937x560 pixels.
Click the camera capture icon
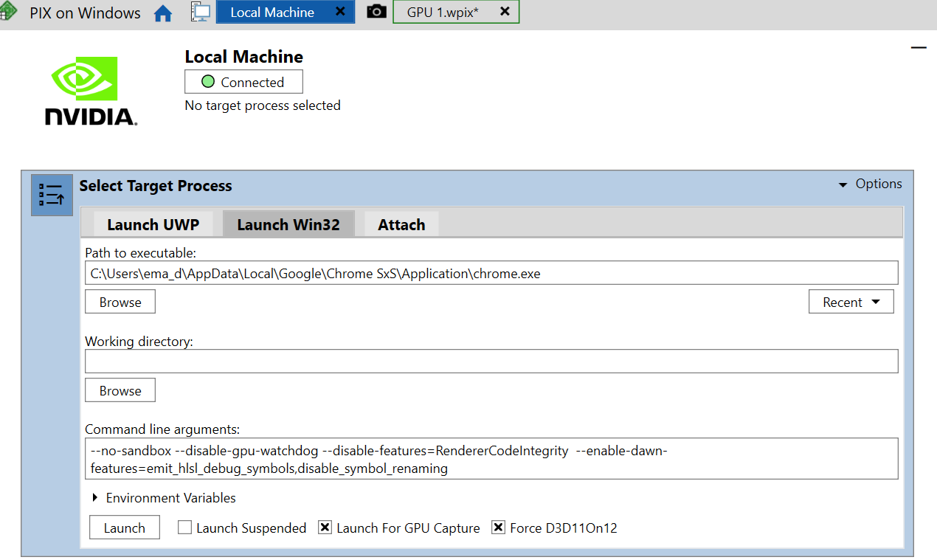click(376, 12)
